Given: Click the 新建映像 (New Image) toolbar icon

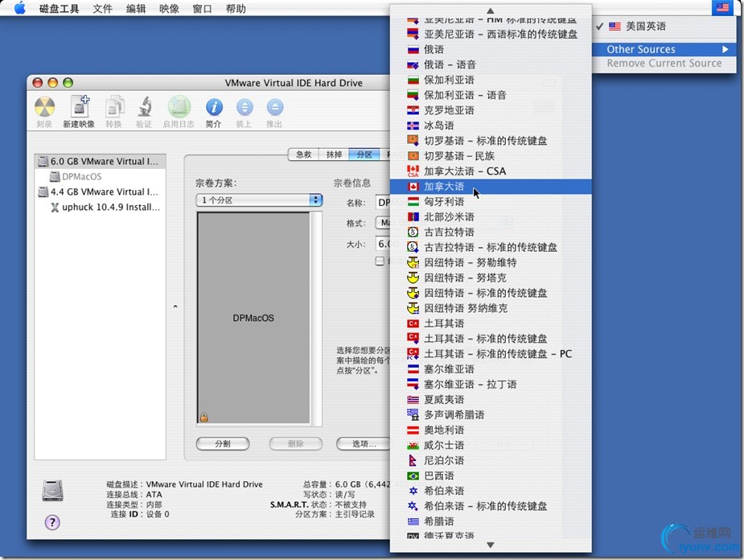Looking at the screenshot, I should [79, 108].
